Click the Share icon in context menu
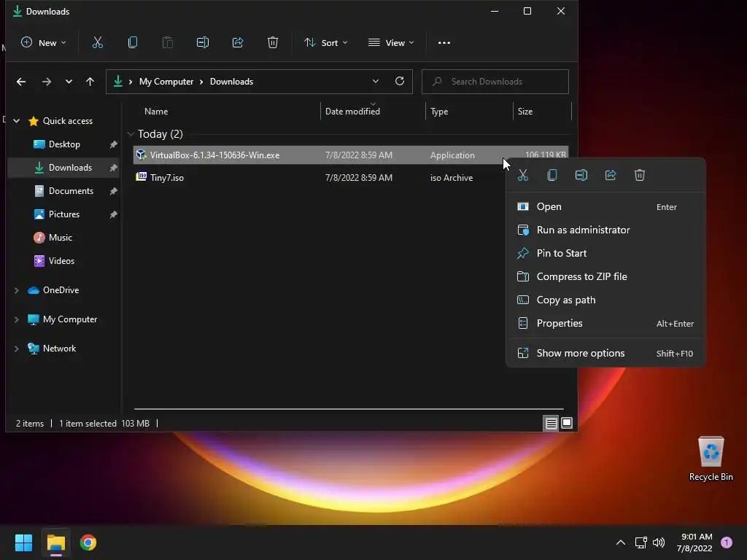 [611, 175]
